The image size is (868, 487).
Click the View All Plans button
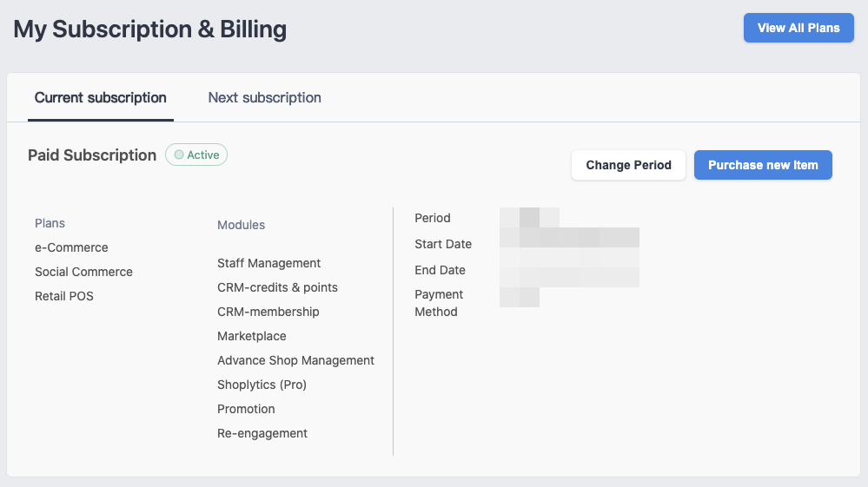[798, 28]
